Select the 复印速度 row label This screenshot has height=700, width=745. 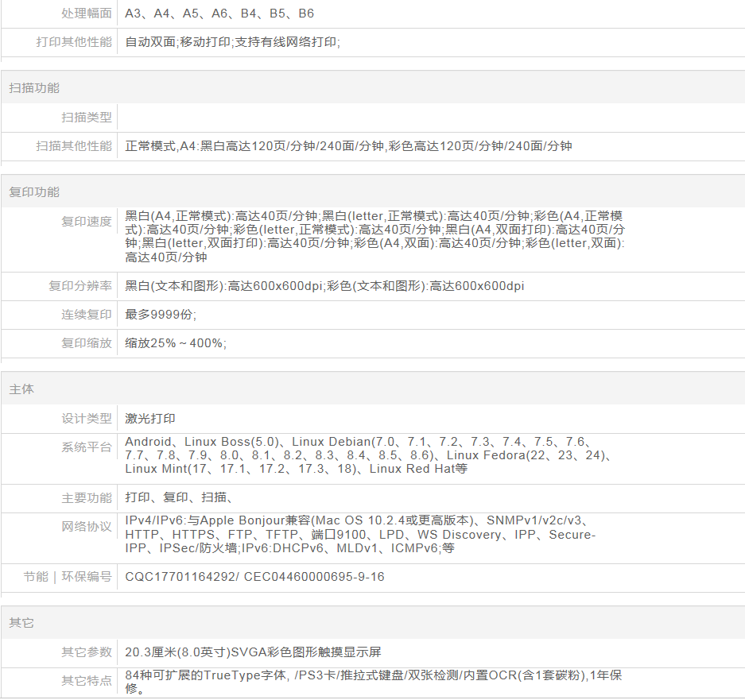87,222
